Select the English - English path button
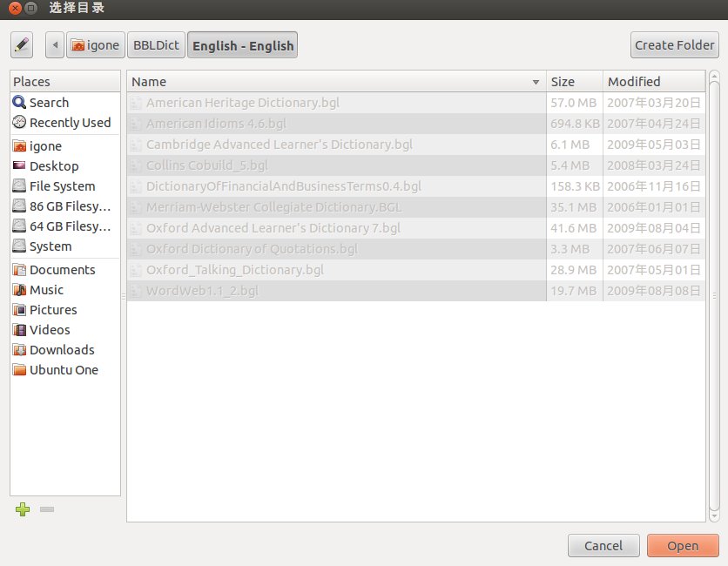 [242, 45]
